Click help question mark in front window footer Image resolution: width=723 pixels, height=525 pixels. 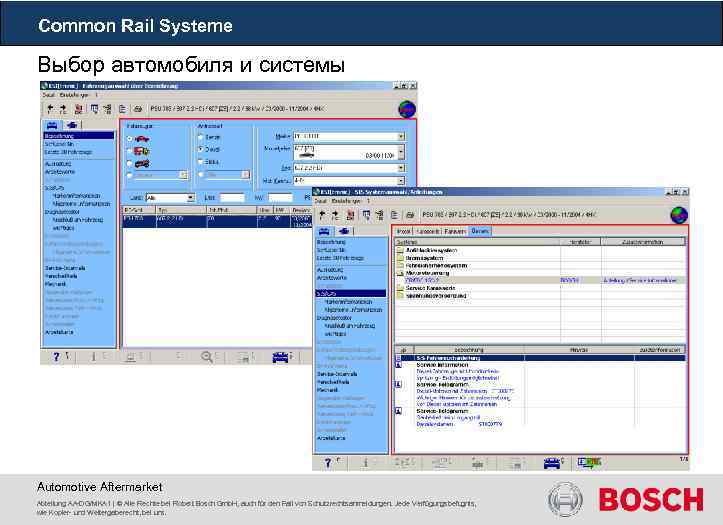(328, 462)
